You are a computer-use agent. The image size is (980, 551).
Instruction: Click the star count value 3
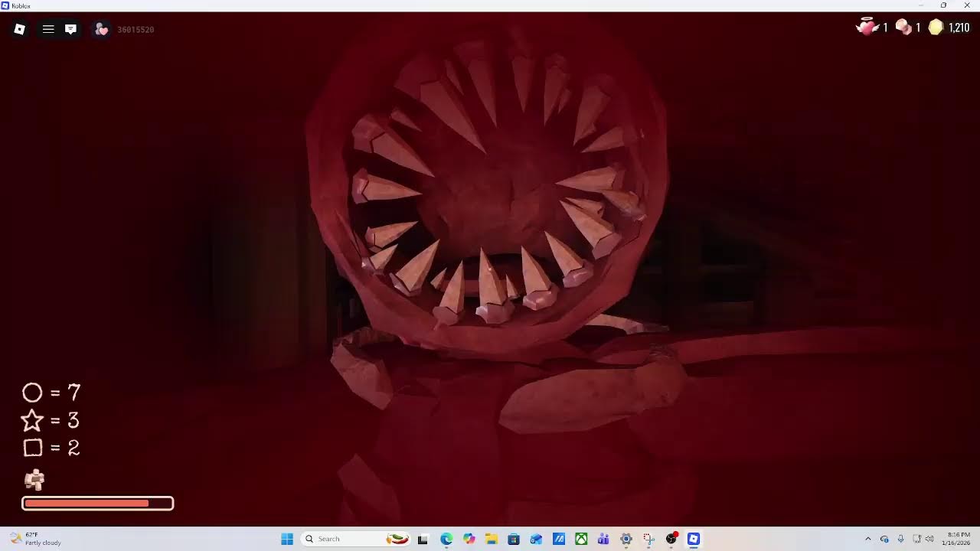coord(73,420)
